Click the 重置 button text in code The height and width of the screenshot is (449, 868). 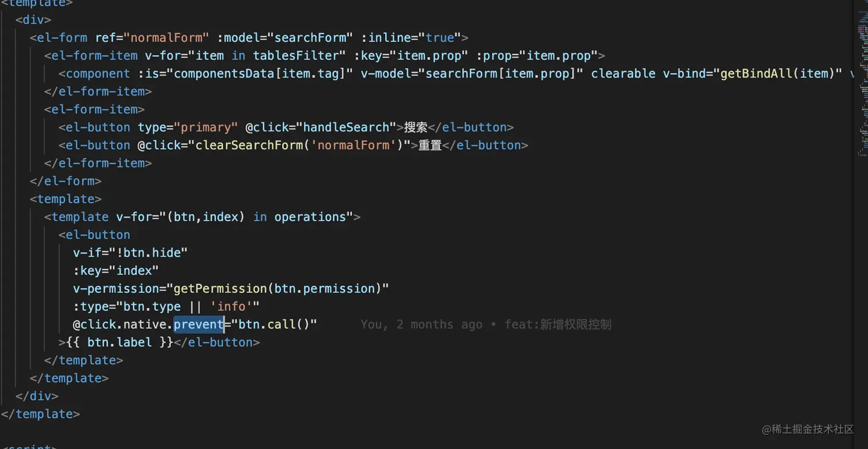pos(429,145)
